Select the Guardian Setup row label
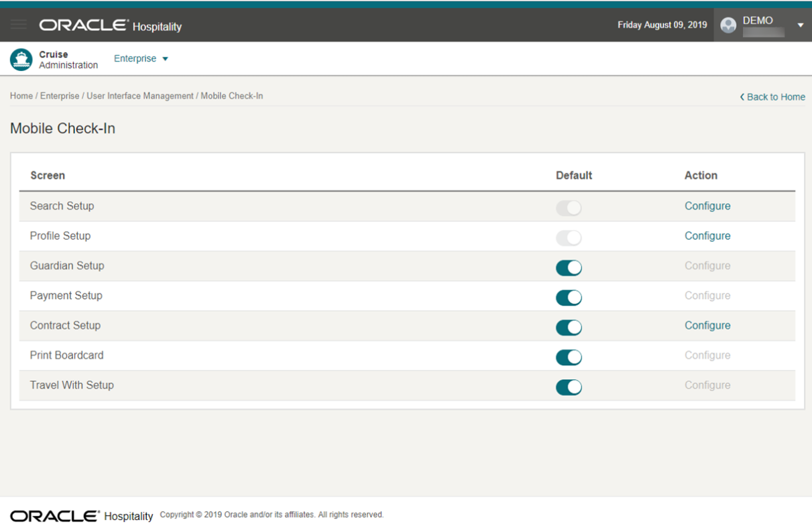 pos(67,266)
